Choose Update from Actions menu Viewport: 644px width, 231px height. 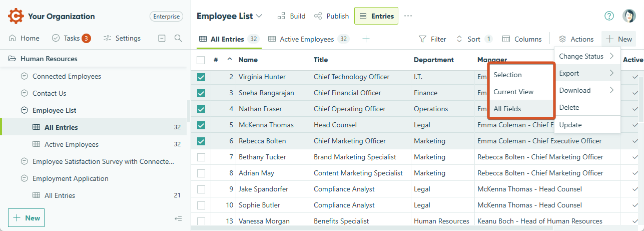(587, 125)
